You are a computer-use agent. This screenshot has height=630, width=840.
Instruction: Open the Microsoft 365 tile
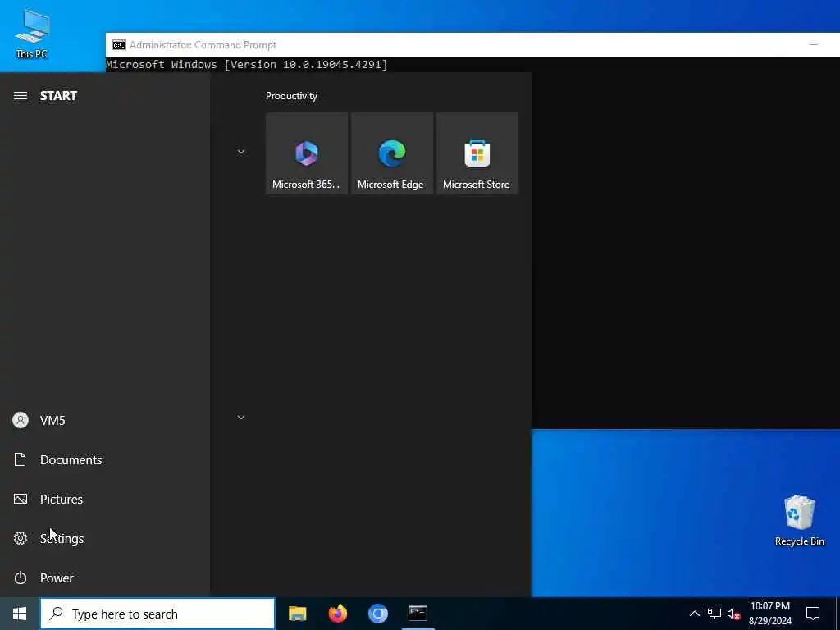tap(307, 153)
